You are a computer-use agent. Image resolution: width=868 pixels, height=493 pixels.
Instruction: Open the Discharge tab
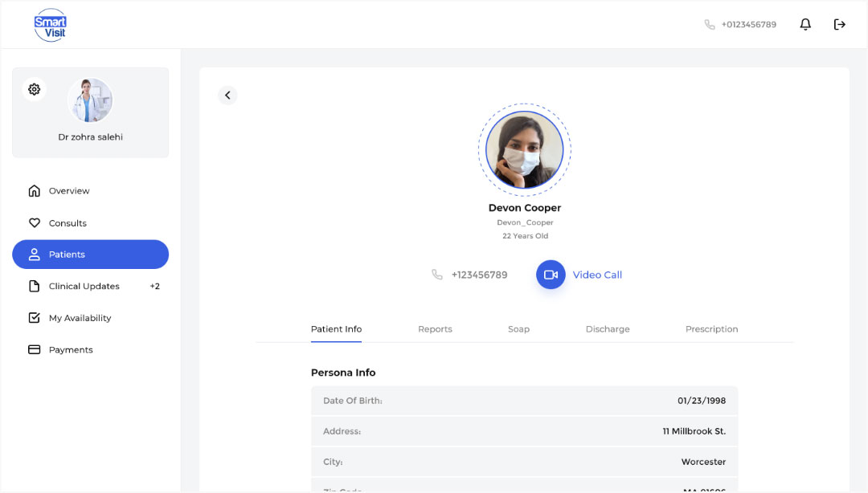(x=608, y=329)
